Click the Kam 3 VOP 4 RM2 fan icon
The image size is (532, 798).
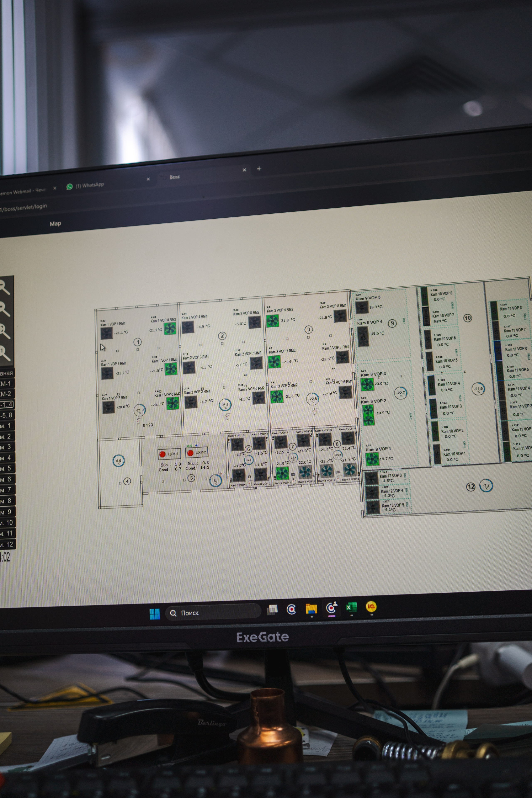click(272, 321)
